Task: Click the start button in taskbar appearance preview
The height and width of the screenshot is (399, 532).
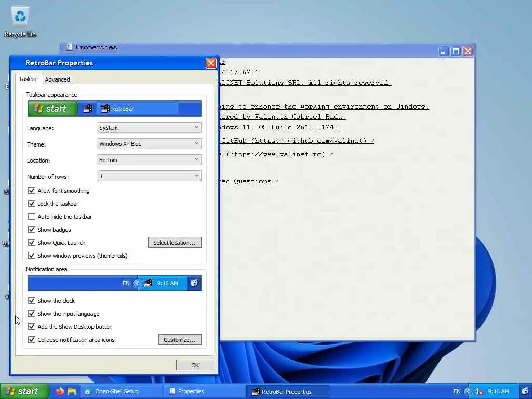Action: [52, 109]
